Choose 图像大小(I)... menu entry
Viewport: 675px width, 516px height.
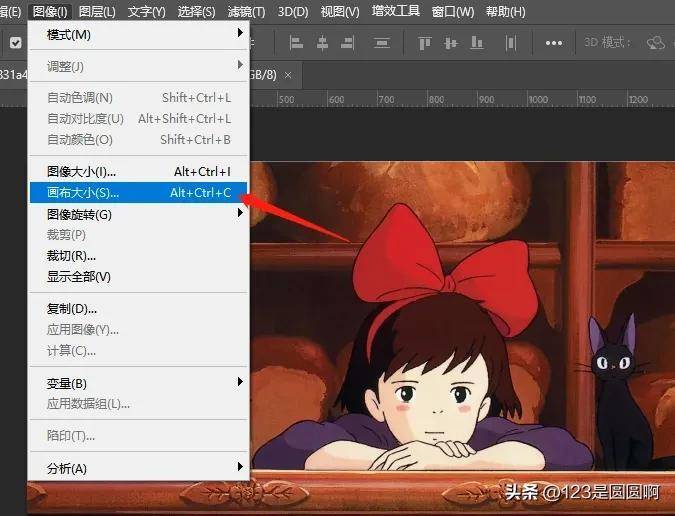coord(138,172)
